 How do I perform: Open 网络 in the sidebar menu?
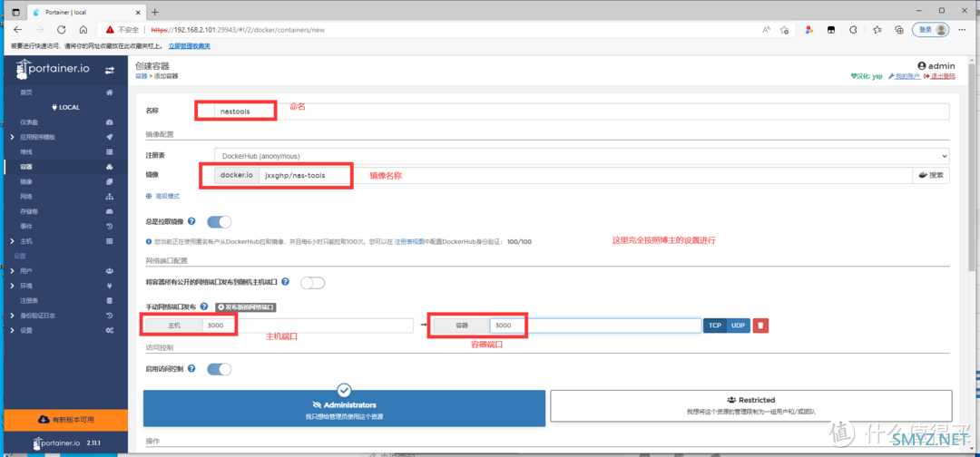coord(25,197)
